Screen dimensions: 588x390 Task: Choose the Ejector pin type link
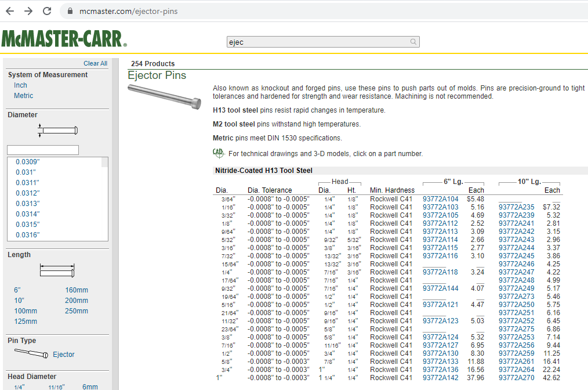coord(64,355)
